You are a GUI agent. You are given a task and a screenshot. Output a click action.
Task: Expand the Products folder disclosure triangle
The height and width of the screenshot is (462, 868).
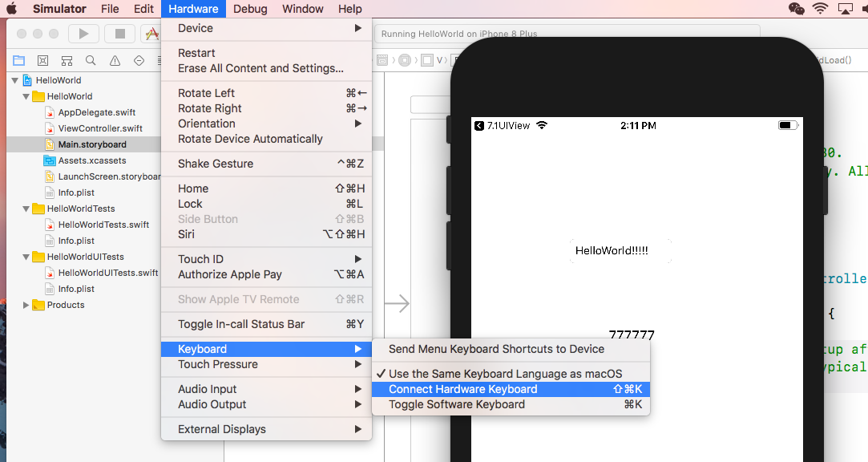point(26,305)
